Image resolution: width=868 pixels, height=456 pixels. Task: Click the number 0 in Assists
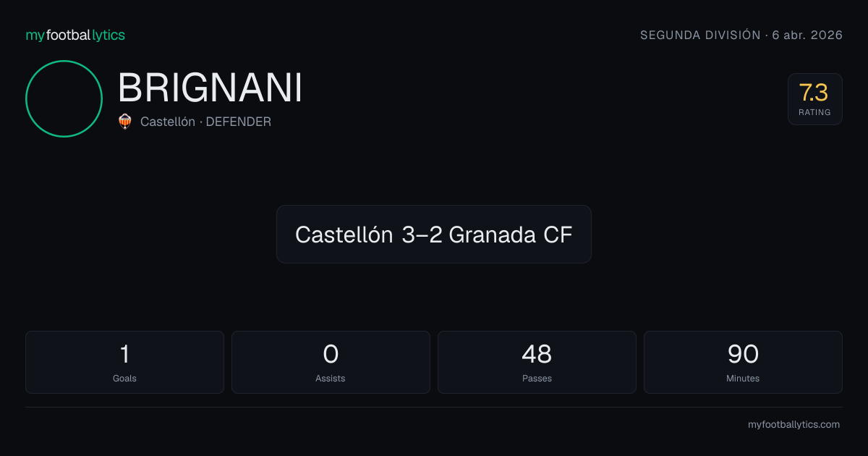click(x=331, y=354)
